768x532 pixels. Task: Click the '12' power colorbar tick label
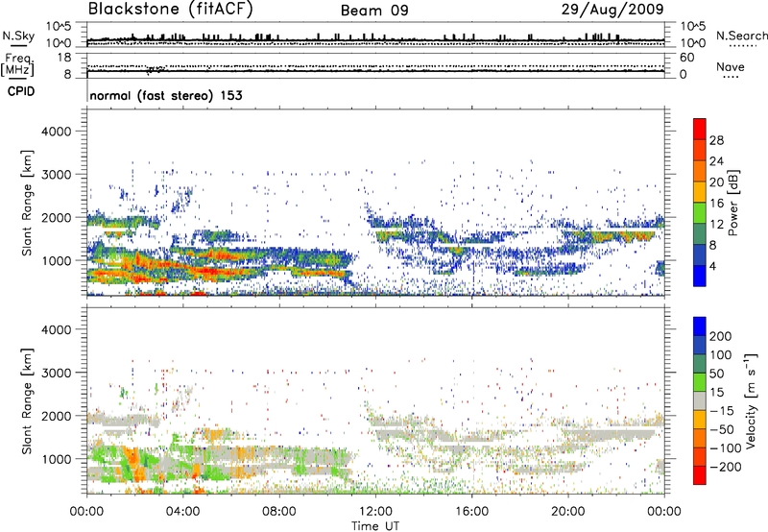pos(716,225)
